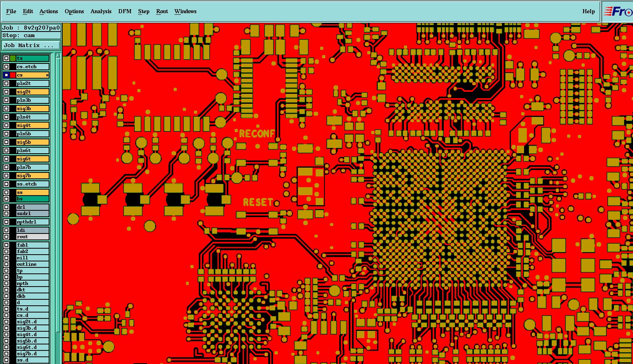
Task: Select the ldi layer name
Action: tap(33, 230)
